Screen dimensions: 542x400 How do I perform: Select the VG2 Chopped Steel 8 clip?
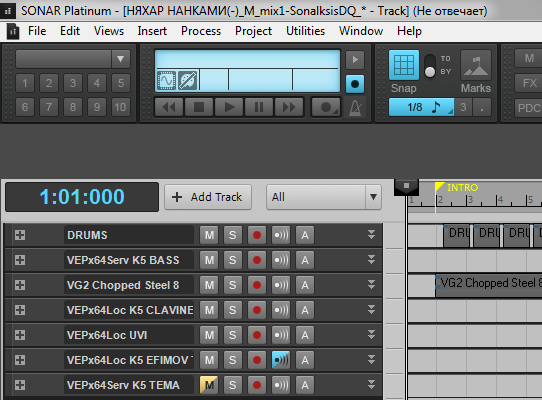(488, 285)
